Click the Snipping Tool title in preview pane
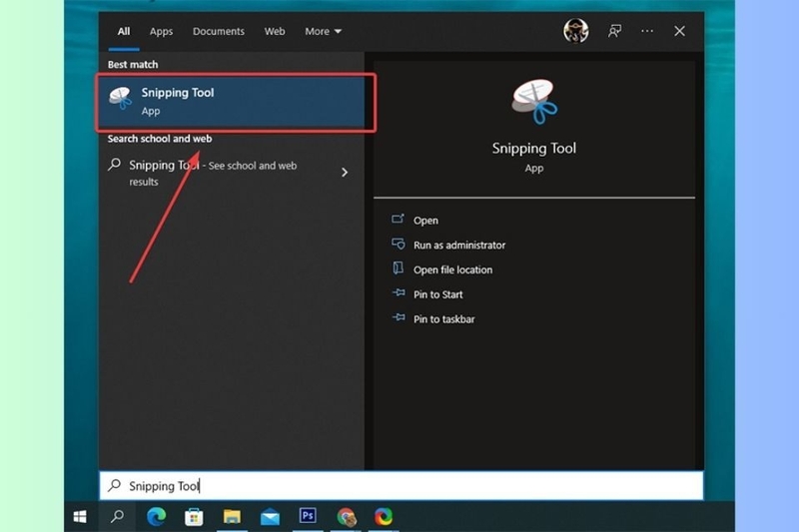799x532 pixels. coord(534,148)
